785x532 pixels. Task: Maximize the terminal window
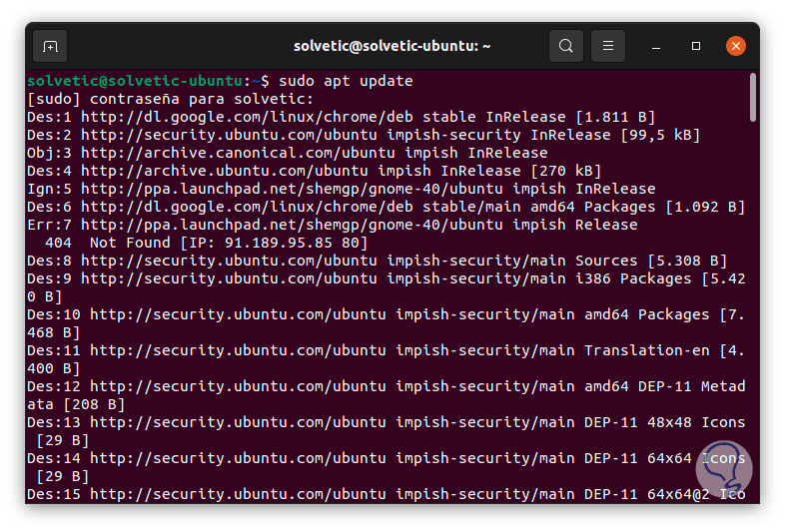coord(696,46)
